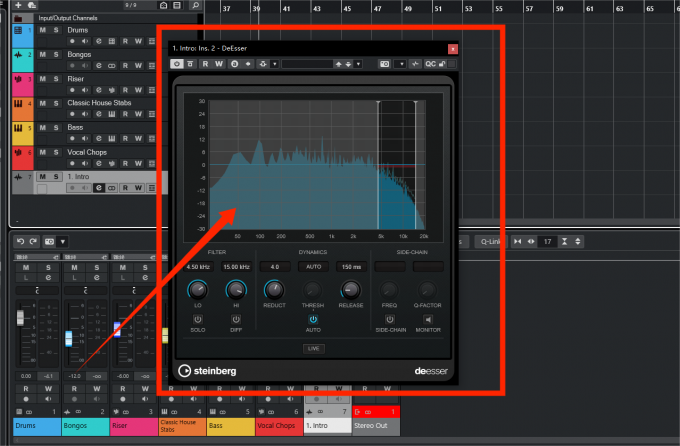Image resolution: width=680 pixels, height=446 pixels.
Task: Click the Vocal Chops track name
Action: point(87,152)
